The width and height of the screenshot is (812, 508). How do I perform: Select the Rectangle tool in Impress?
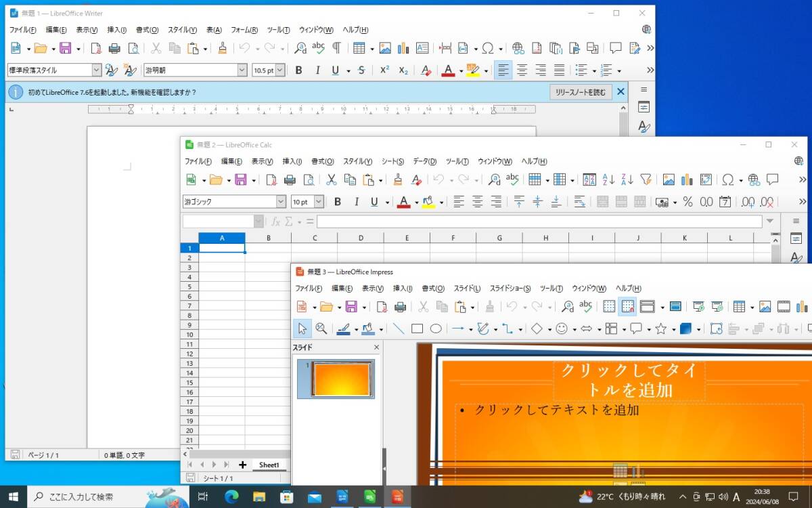[x=417, y=329]
